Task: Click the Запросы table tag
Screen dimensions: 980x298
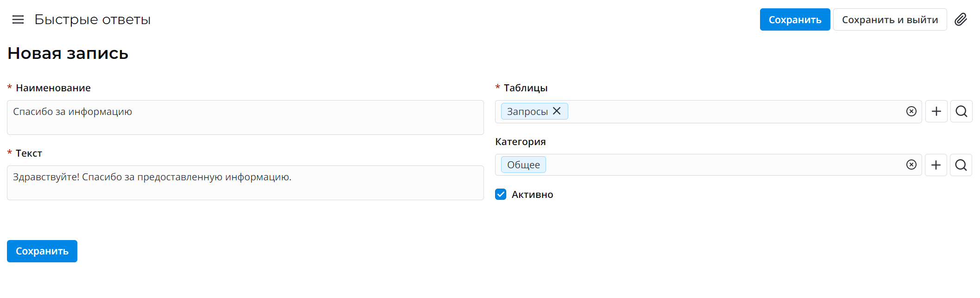Action: [x=527, y=112]
